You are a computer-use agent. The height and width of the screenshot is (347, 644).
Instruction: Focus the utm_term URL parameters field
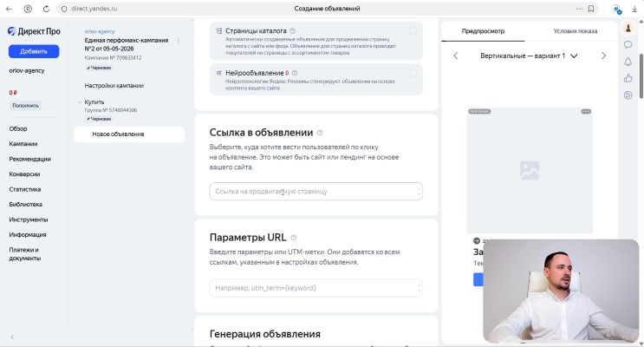pos(315,288)
